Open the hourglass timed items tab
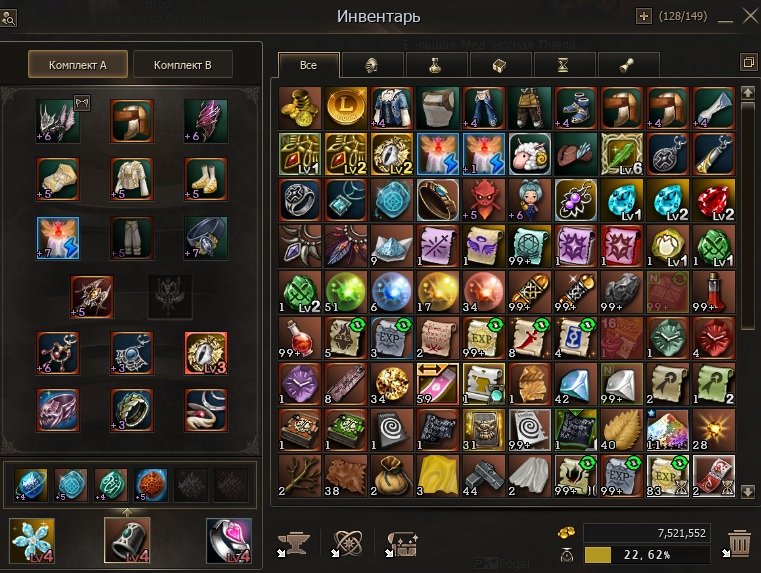This screenshot has height=573, width=761. [563, 65]
